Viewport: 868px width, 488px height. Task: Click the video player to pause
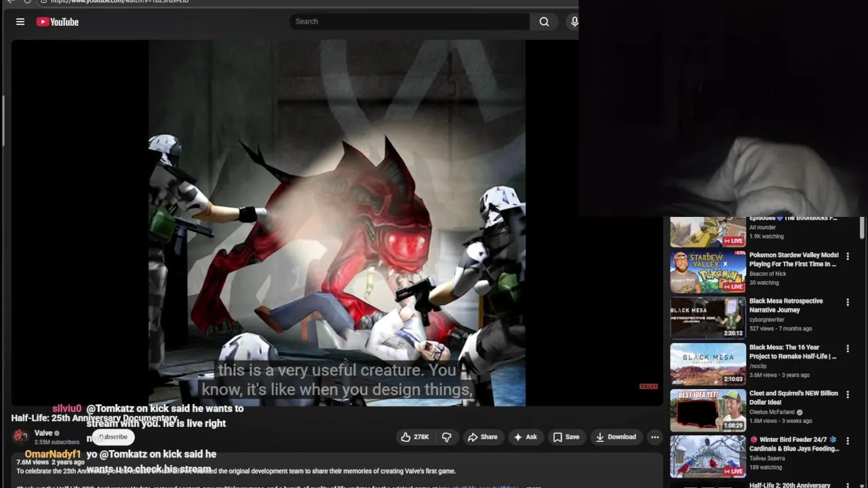click(337, 222)
